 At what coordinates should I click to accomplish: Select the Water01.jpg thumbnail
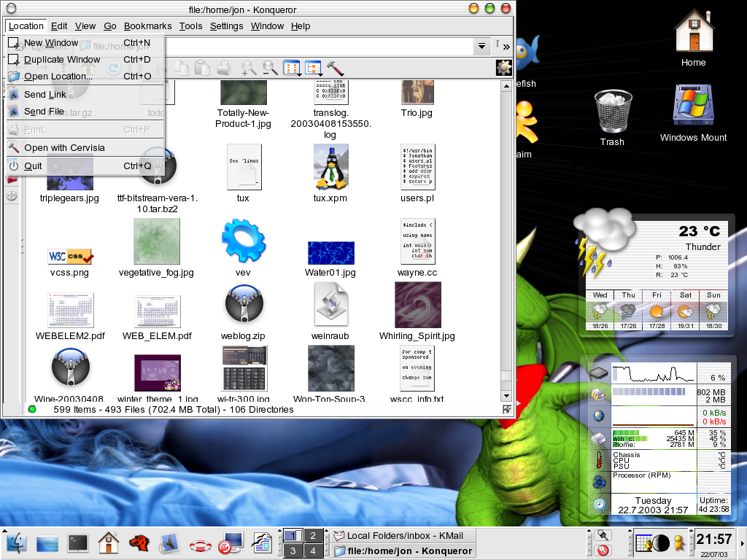click(330, 253)
